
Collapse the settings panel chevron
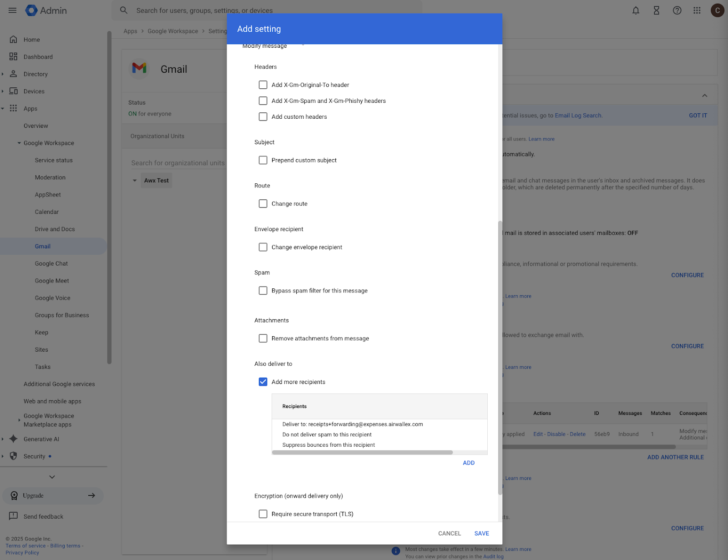704,96
